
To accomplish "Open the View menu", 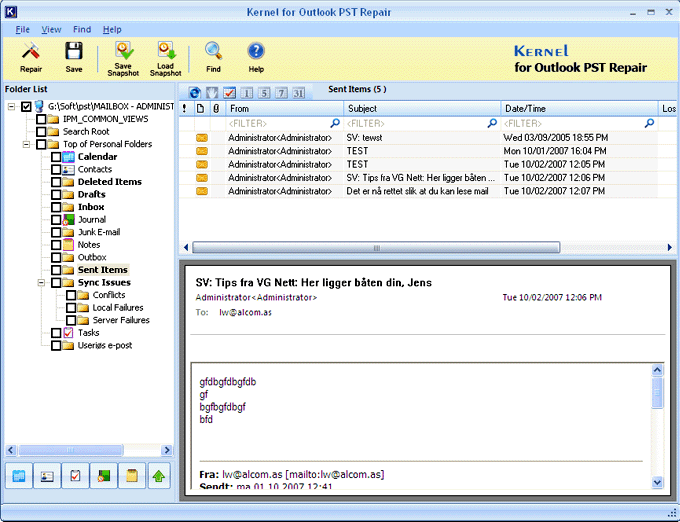I will coord(51,29).
